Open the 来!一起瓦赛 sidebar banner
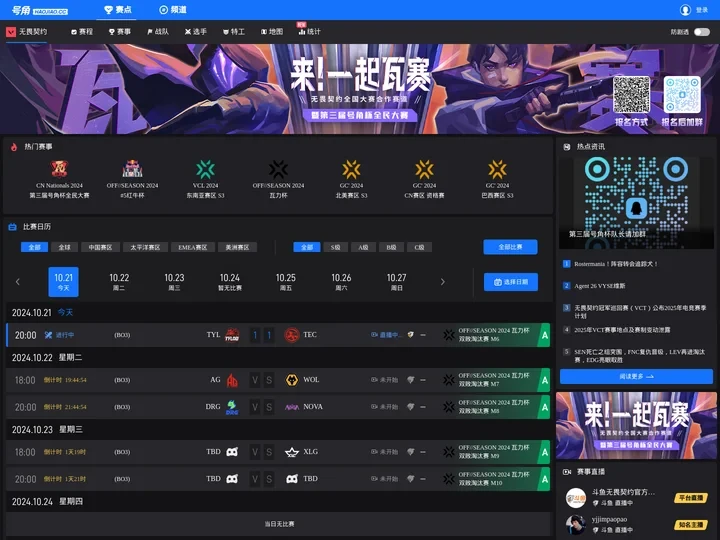Screen dimensions: 720x540 click(x=636, y=425)
